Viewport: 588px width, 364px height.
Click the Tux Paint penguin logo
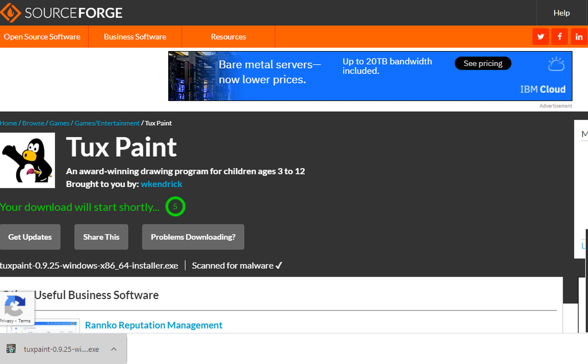click(28, 160)
